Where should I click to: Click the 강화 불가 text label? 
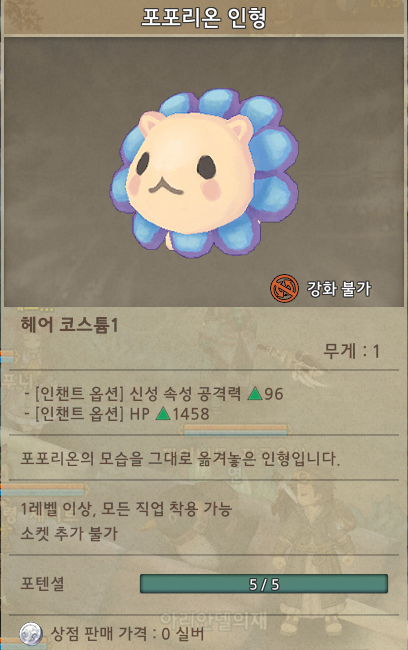click(x=339, y=288)
